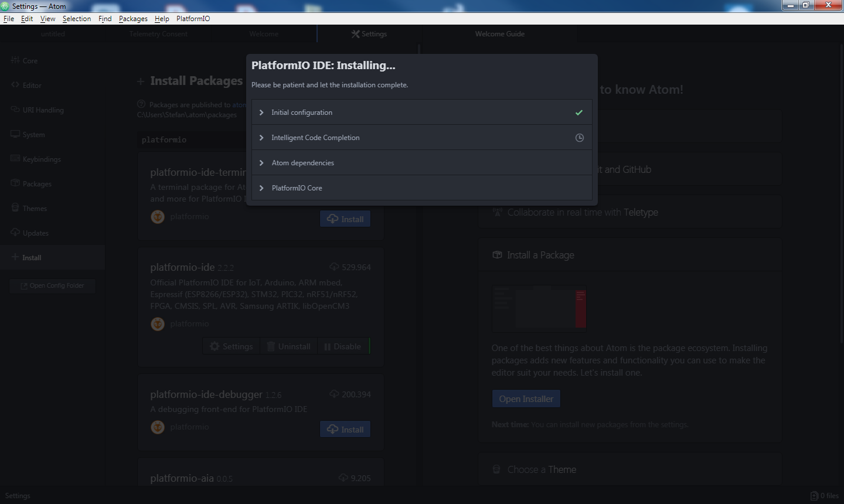Viewport: 844px width, 504px height.
Task: Expand the Intelligent Code Completion step
Action: [x=421, y=137]
